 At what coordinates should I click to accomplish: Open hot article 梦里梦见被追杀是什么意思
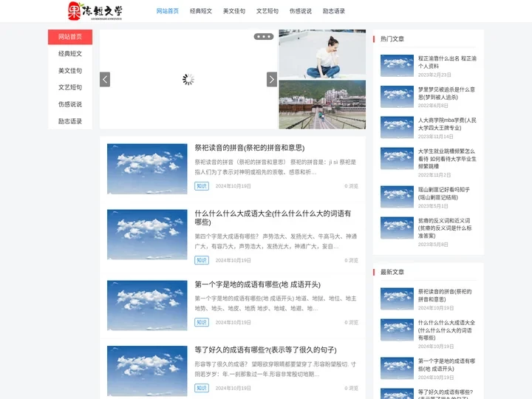[x=446, y=93]
